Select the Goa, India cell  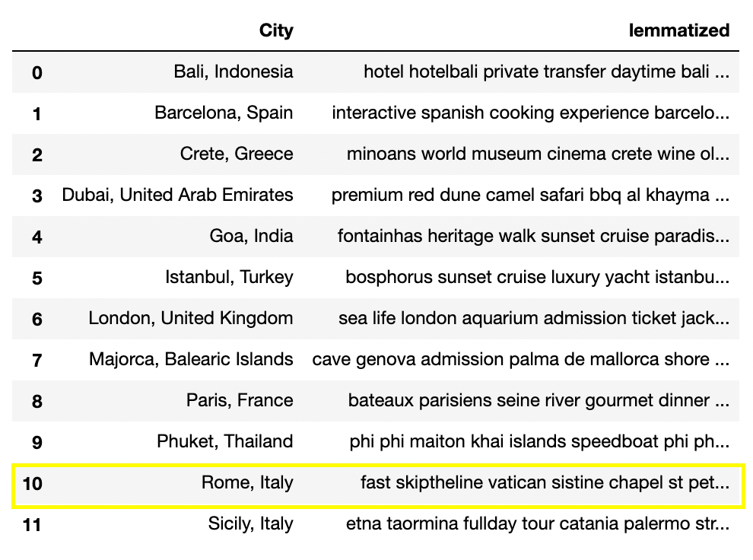[251, 236]
